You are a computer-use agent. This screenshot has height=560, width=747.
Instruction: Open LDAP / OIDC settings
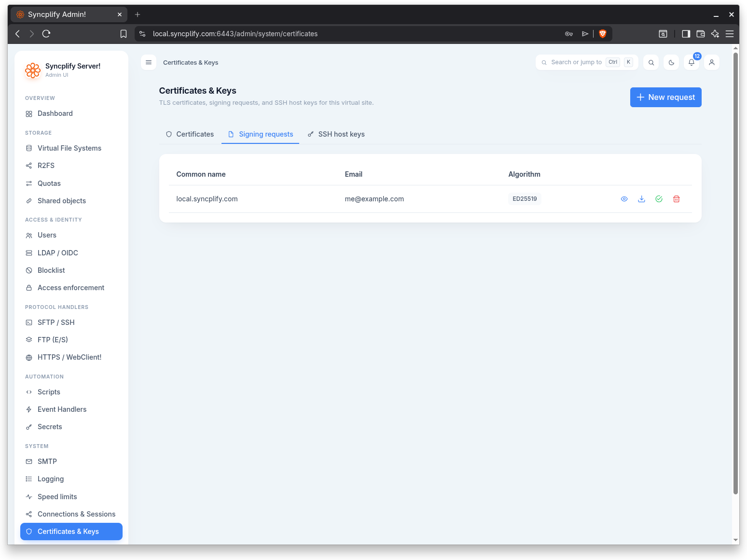pos(71,253)
